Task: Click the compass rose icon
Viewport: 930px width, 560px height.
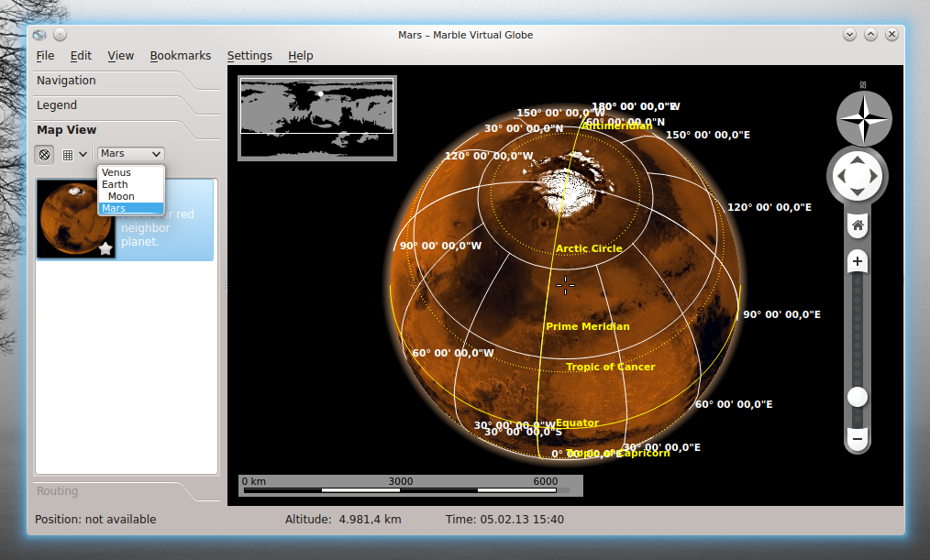Action: click(x=864, y=118)
